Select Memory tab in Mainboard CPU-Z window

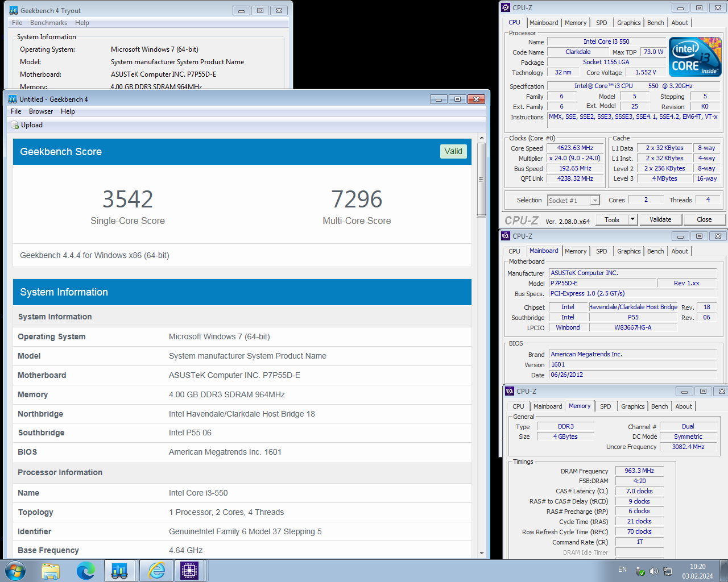(x=576, y=251)
